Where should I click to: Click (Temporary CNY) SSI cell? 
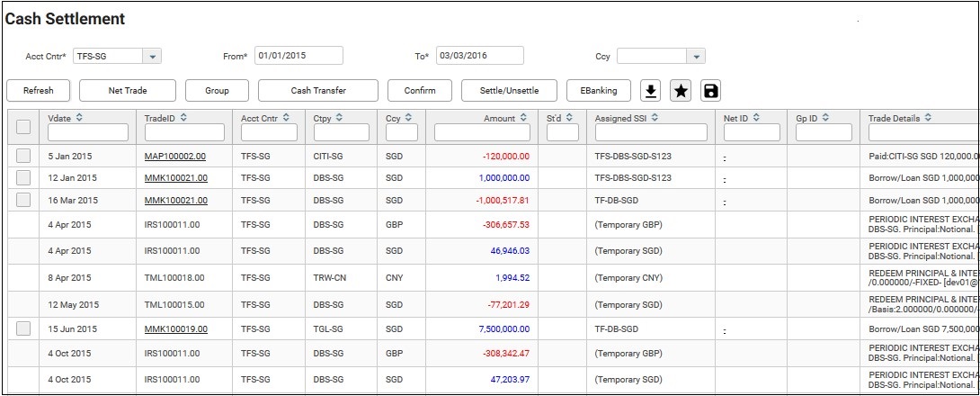pos(628,278)
